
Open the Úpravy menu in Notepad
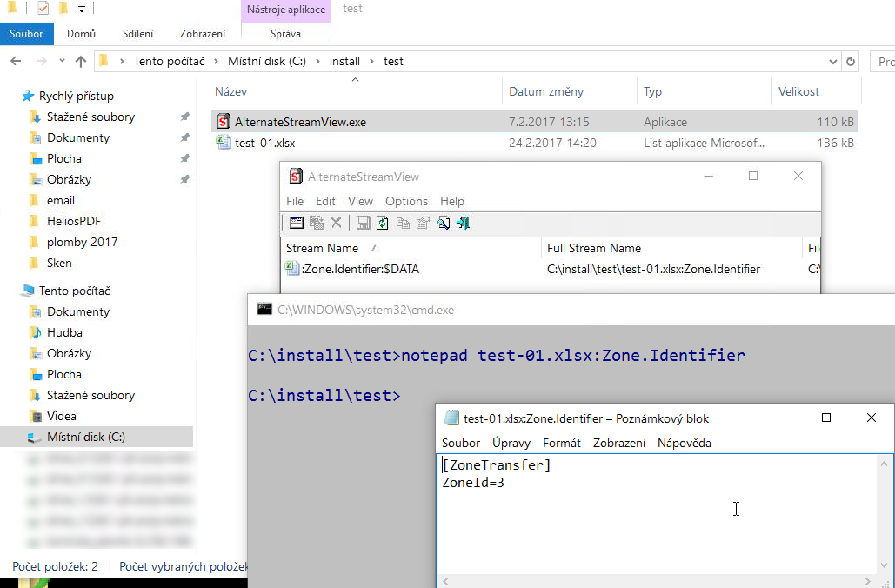point(511,443)
